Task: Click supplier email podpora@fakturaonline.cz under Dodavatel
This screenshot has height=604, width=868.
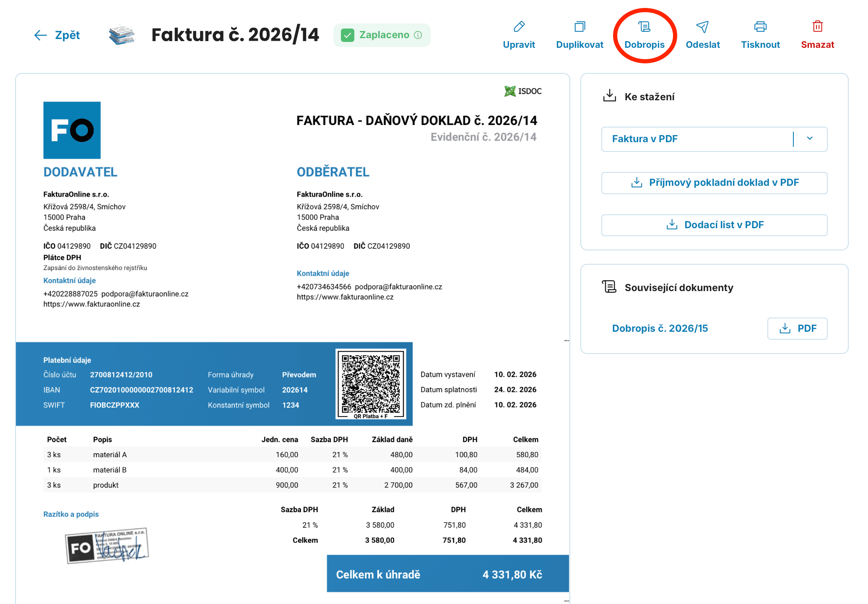Action: (145, 294)
